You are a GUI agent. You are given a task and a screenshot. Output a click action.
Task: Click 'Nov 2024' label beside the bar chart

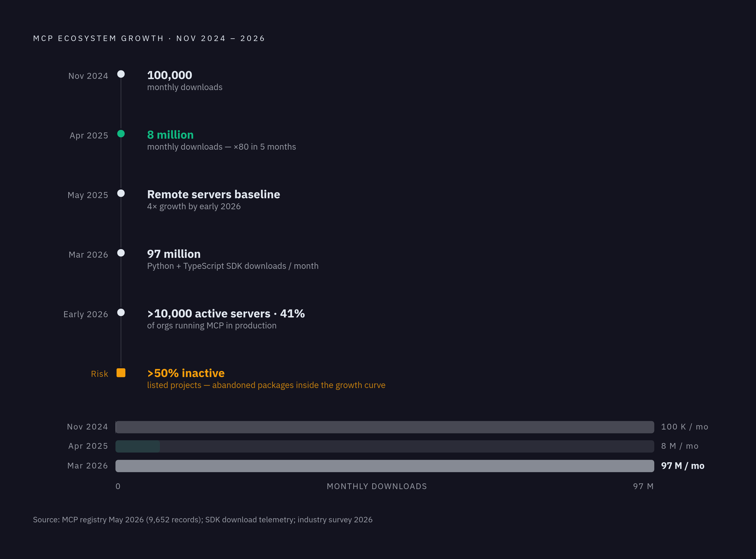87,427
